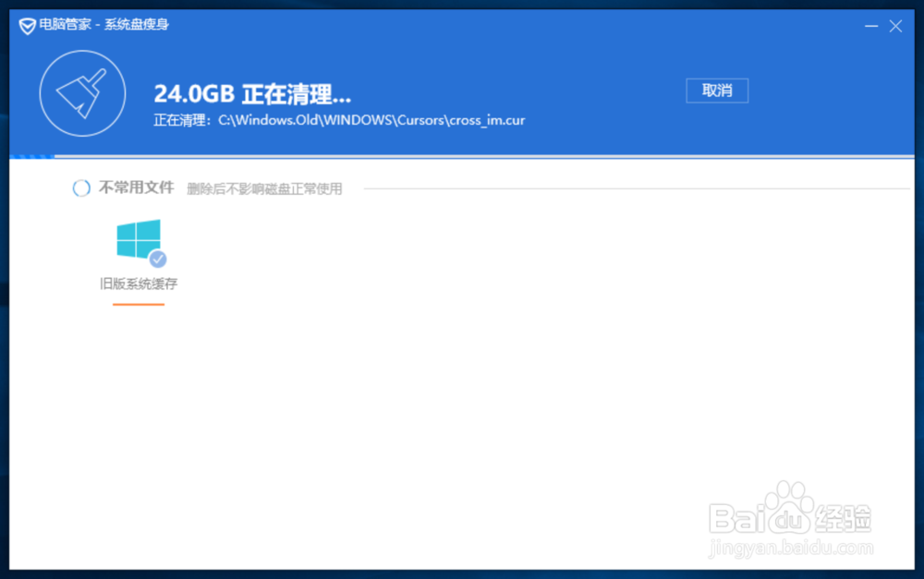Viewport: 924px width, 579px height.
Task: Click the shield icon in the title bar
Action: [25, 27]
